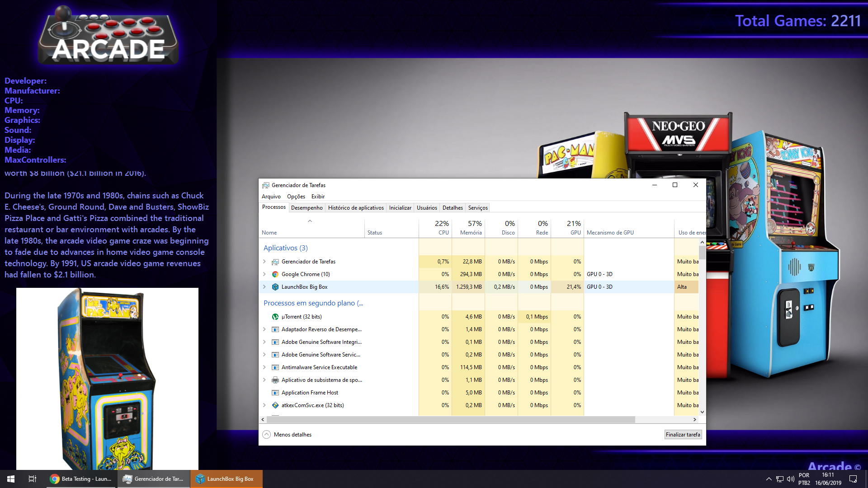This screenshot has height=488, width=868.
Task: Click the Adobe Genuine Software Integrity icon
Action: (275, 342)
